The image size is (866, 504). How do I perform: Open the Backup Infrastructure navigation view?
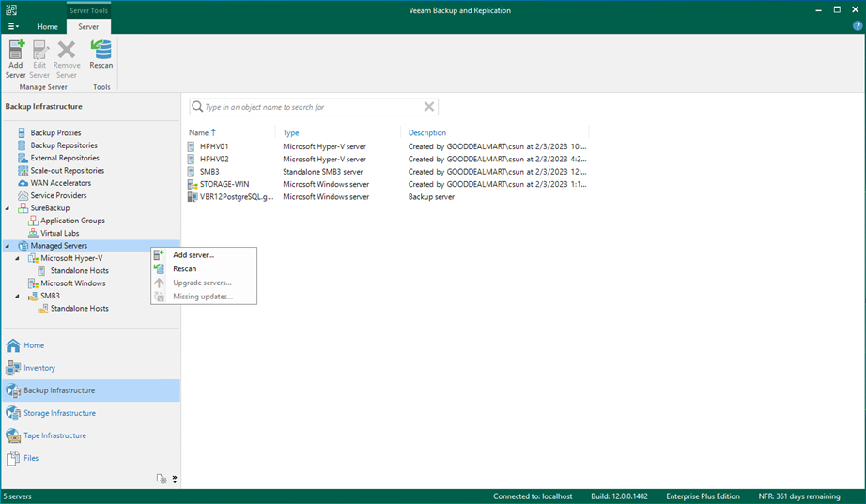(91, 390)
